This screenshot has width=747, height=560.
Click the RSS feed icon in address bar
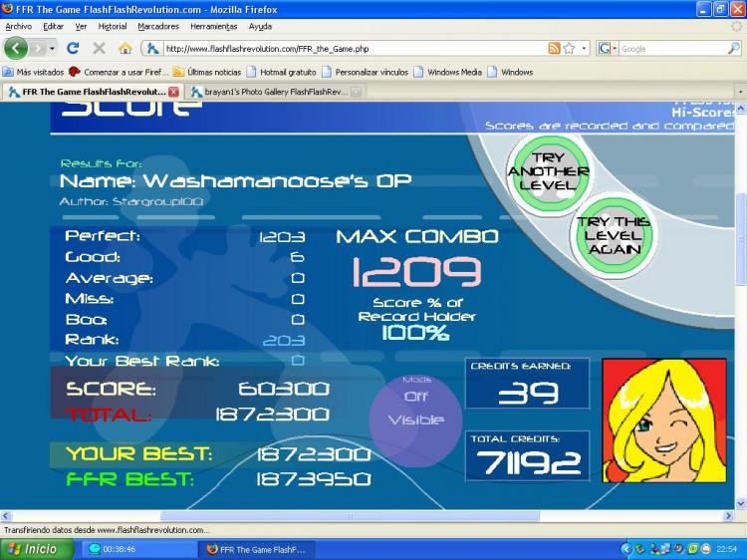[x=554, y=48]
